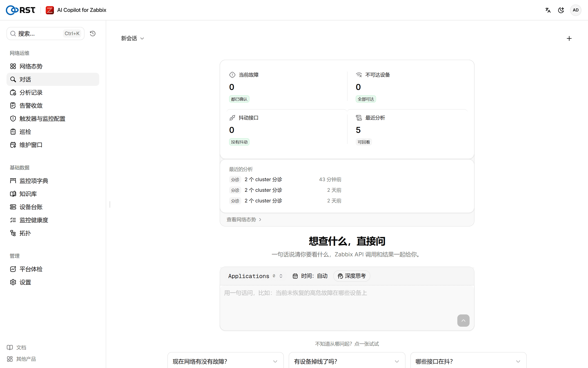Open the AD user avatar menu
Image resolution: width=588 pixels, height=368 pixels.
pos(576,10)
